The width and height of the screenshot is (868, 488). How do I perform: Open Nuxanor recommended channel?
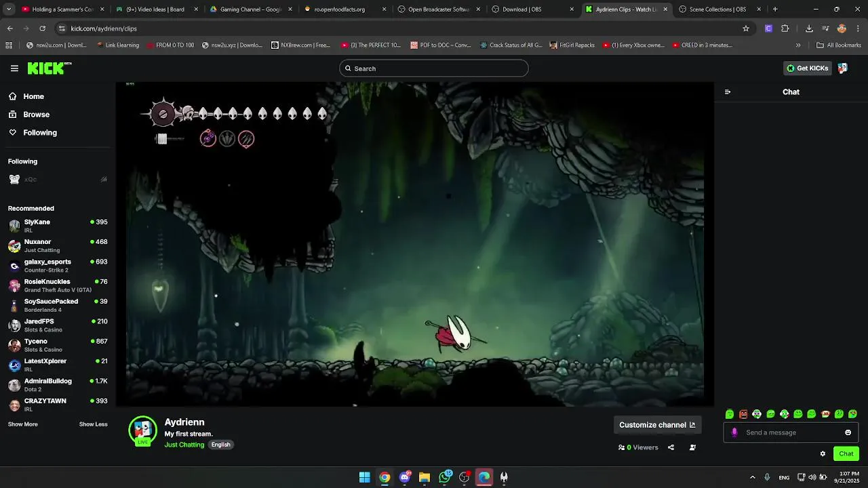[x=58, y=245]
